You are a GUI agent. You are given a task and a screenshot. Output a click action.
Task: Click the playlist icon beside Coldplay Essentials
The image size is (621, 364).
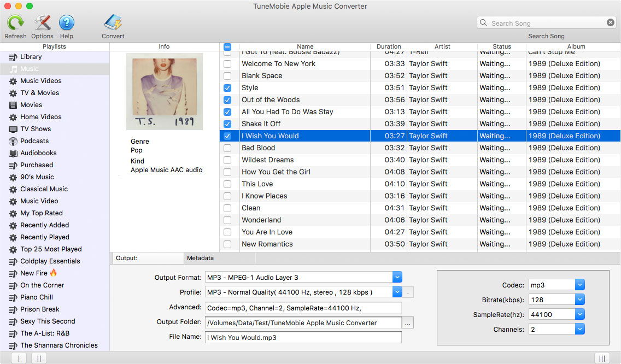coord(13,261)
